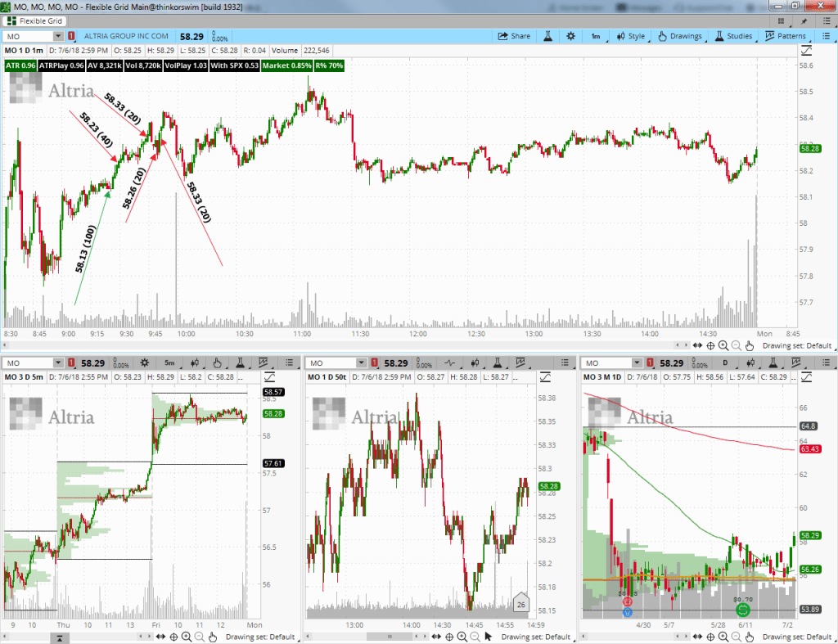The width and height of the screenshot is (838, 644).
Task: Open chart settings gear in main chart toolbar
Action: point(570,36)
